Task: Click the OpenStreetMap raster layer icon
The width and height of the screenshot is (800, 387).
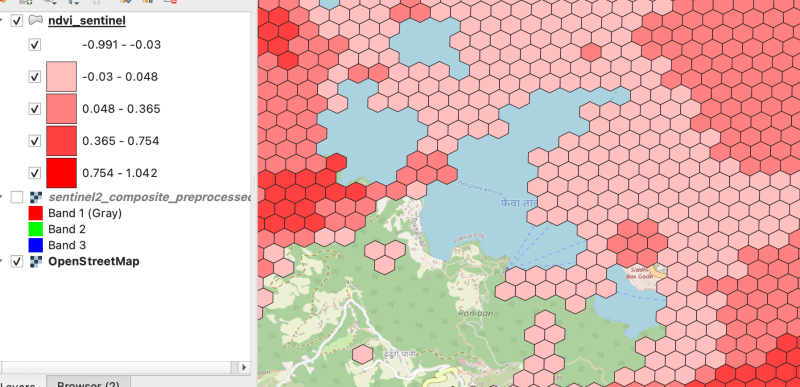Action: (36, 262)
